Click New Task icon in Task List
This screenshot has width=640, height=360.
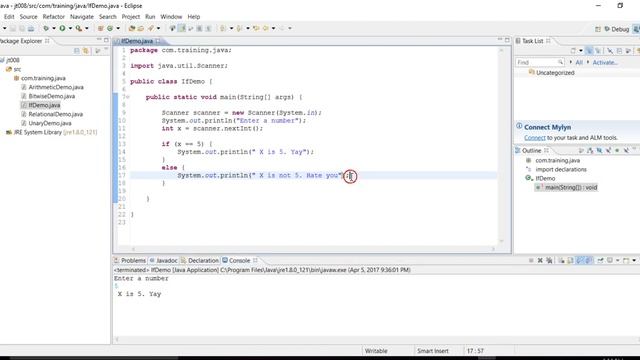tap(573, 51)
